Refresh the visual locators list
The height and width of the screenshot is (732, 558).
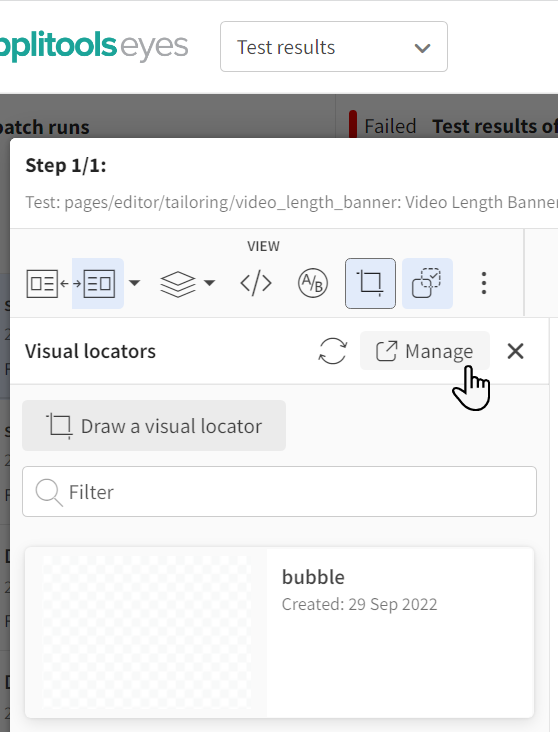click(x=332, y=351)
